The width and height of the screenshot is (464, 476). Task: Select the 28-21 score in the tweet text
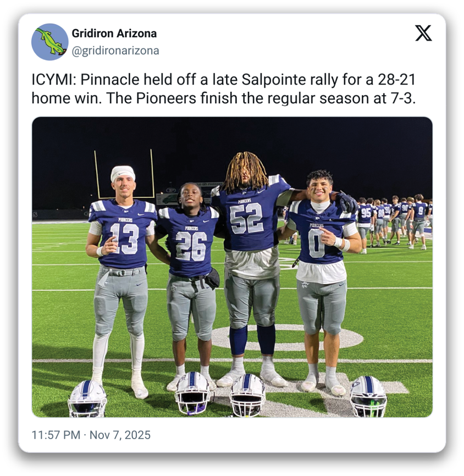coord(396,80)
